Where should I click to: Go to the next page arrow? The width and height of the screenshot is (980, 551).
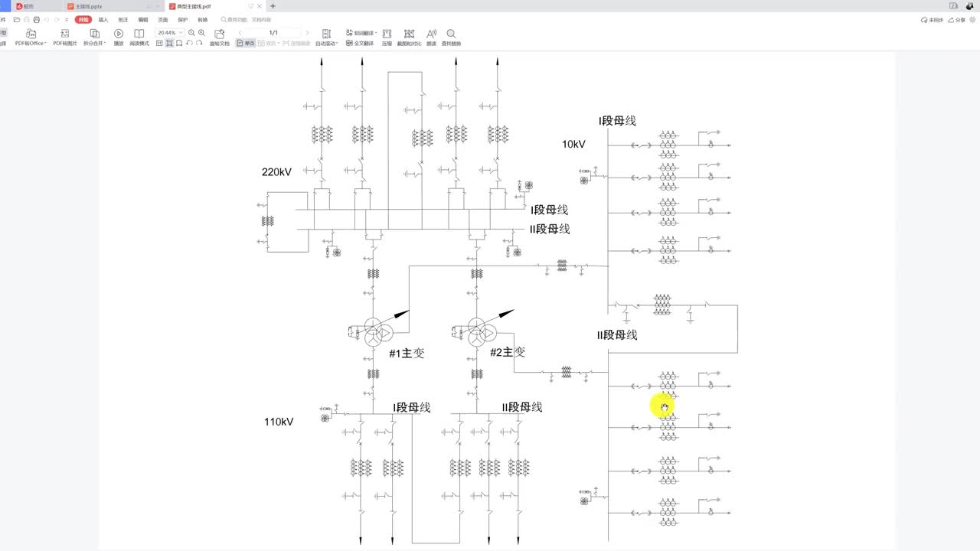tap(307, 33)
